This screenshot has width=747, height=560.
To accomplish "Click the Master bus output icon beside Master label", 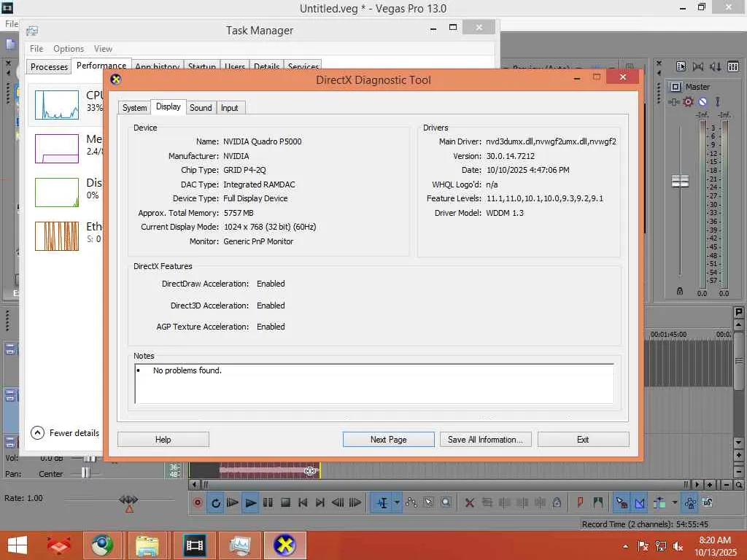I will coord(676,87).
